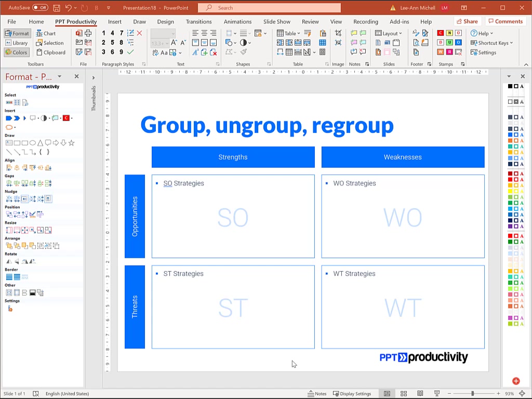The image size is (532, 399).
Task: Switch to Reading view in status bar
Action: (x=420, y=394)
